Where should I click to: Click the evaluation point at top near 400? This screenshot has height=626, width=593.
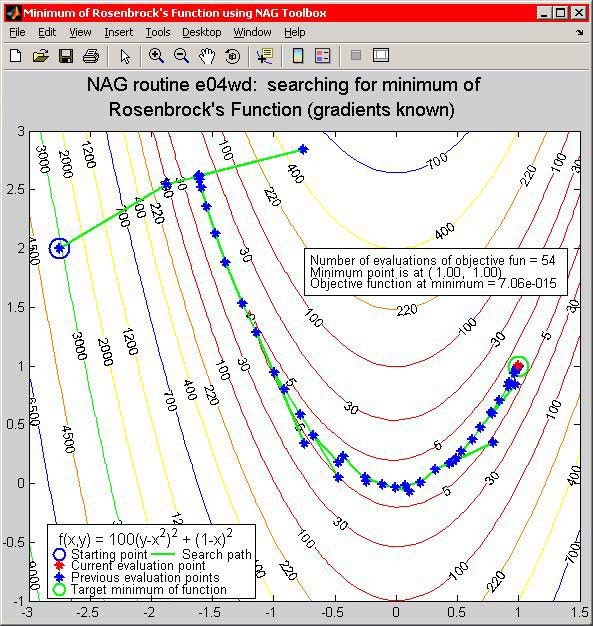pyautogui.click(x=303, y=150)
